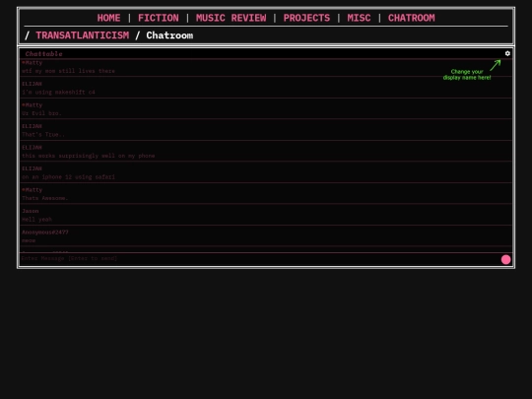The width and height of the screenshot is (532, 399).
Task: Open the PROJECTS section
Action: click(x=306, y=18)
